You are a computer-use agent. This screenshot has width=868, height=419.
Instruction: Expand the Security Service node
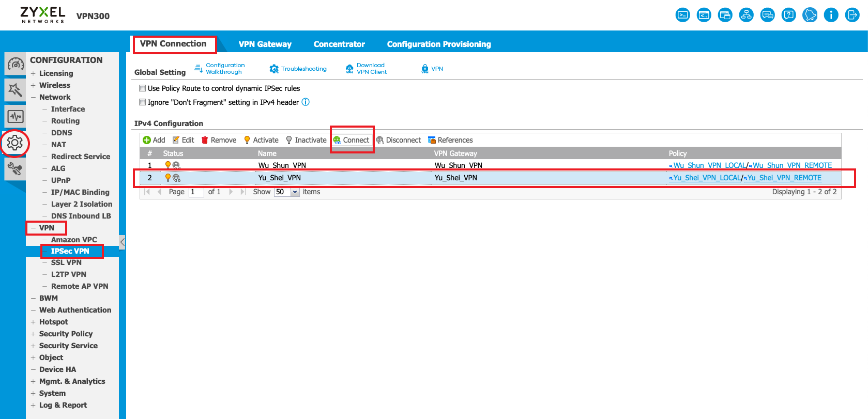33,346
